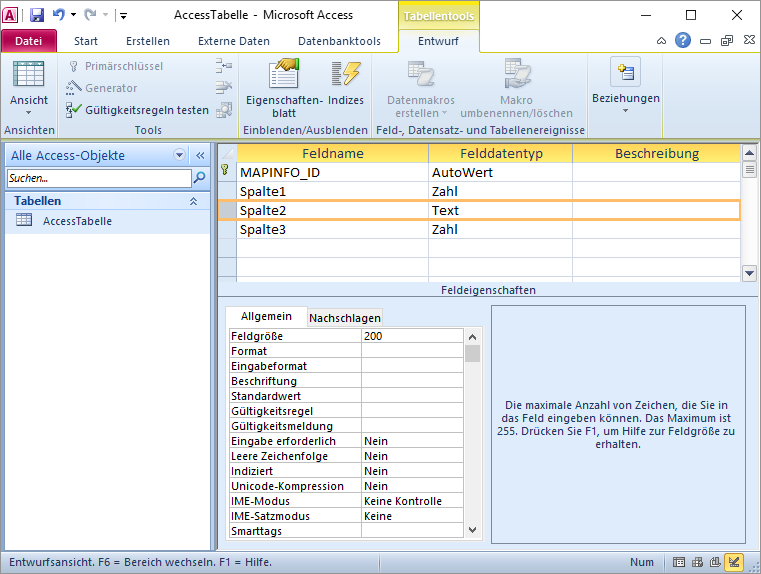
Task: Select the Spalte1 field name cell
Action: (x=332, y=191)
